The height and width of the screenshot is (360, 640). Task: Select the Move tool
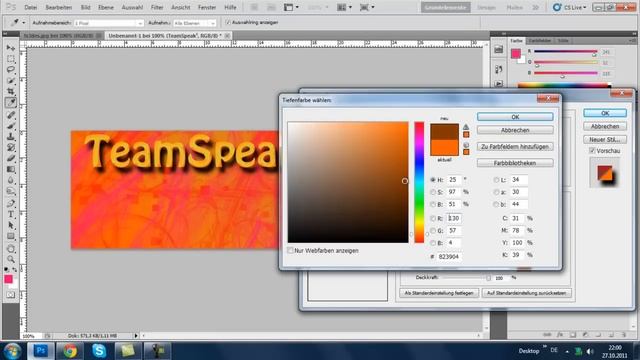pos(11,48)
